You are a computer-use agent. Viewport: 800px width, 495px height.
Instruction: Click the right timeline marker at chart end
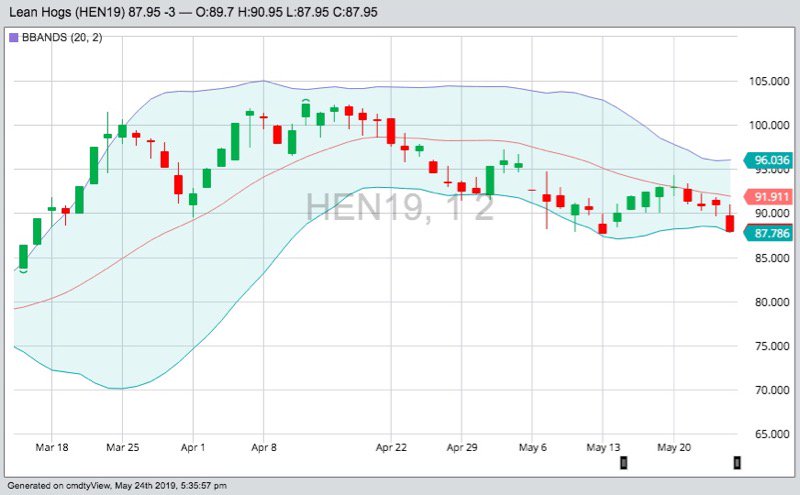(x=737, y=462)
